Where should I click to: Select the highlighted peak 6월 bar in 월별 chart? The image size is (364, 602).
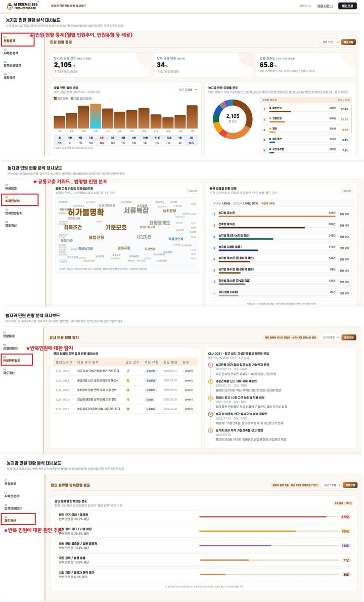(96, 116)
